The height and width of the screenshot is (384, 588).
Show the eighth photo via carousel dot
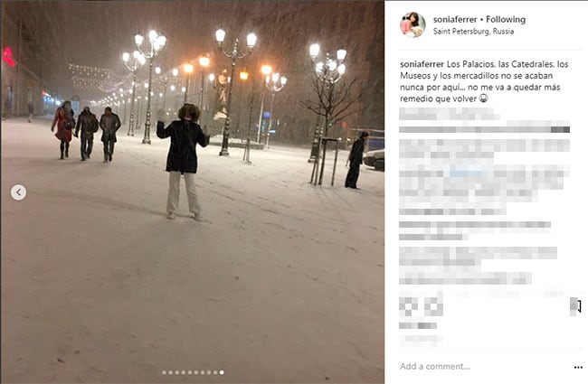pos(209,372)
